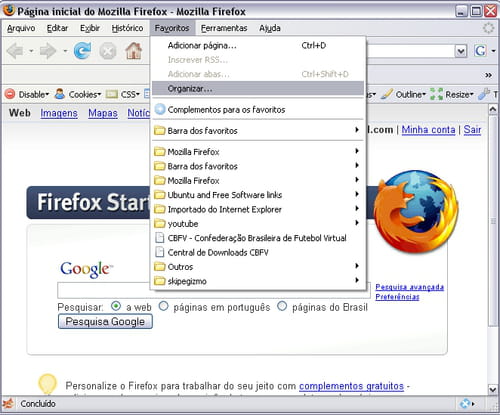Open the Editar menu

[x=57, y=28]
